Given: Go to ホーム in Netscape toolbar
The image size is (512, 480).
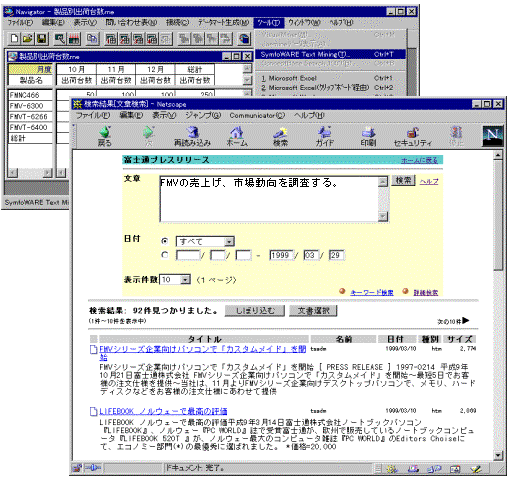Looking at the screenshot, I should [237, 136].
